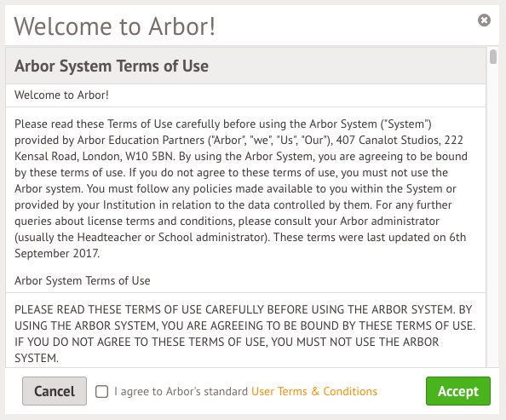Click the 'Arbor Education Partners' text
Image resolution: width=506 pixels, height=420 pixels.
[x=141, y=140]
